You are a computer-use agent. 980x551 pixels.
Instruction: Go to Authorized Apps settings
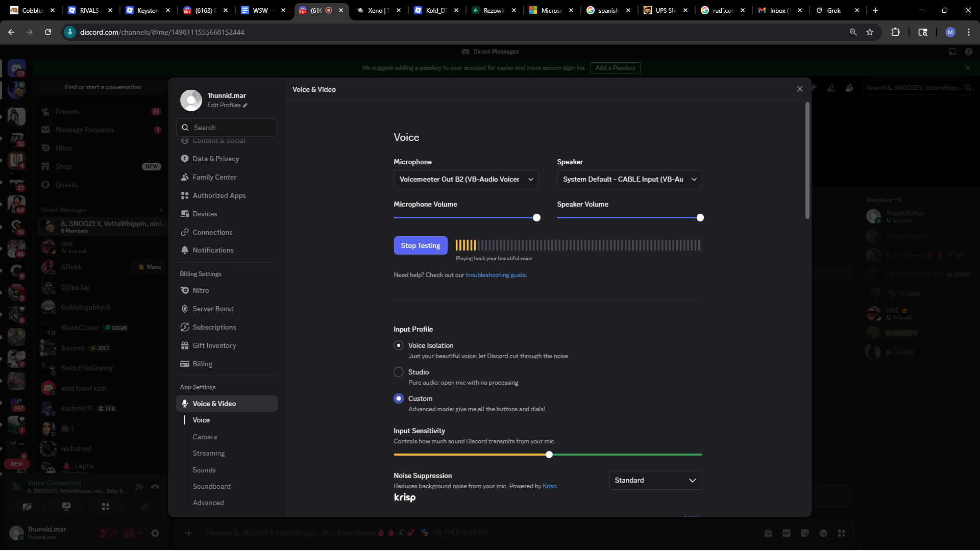[227, 195]
